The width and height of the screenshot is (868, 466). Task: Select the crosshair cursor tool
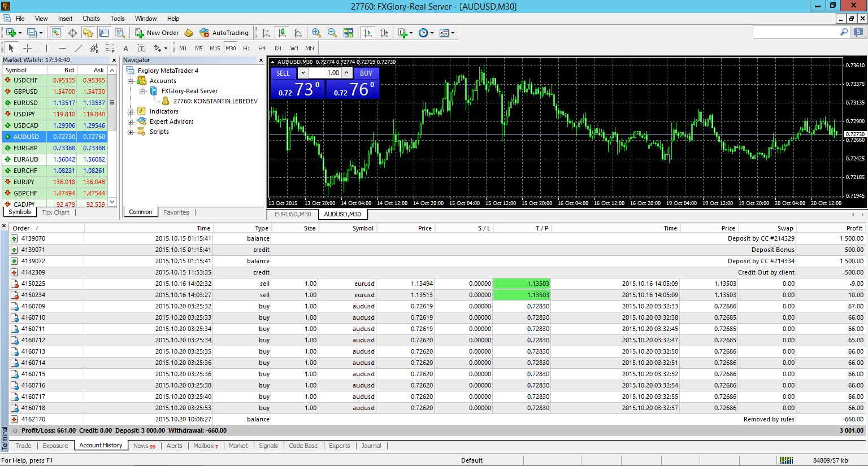(27, 48)
